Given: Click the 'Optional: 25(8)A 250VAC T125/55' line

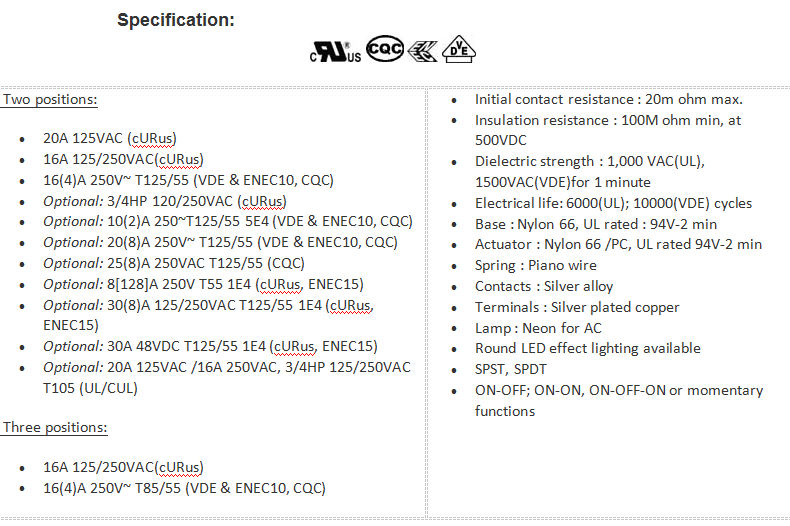Looking at the screenshot, I should (173, 263).
